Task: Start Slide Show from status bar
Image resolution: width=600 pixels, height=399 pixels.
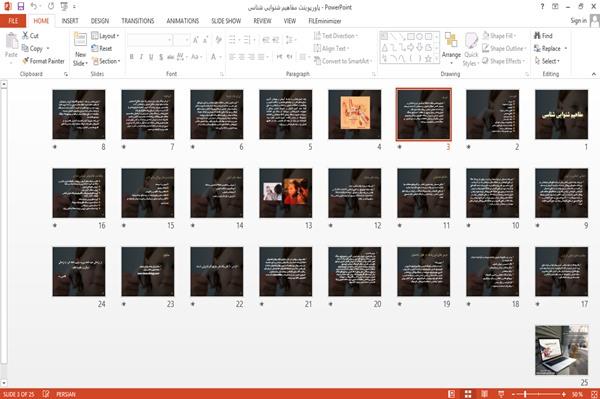Action: pyautogui.click(x=501, y=394)
